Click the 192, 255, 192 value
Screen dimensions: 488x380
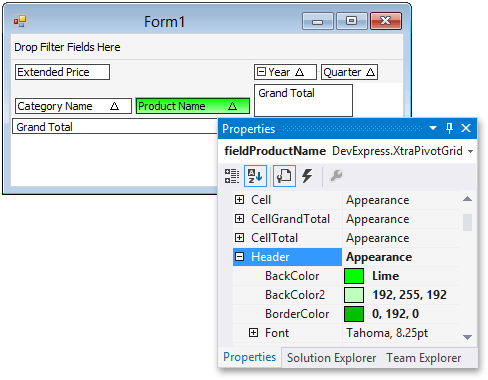coord(409,295)
